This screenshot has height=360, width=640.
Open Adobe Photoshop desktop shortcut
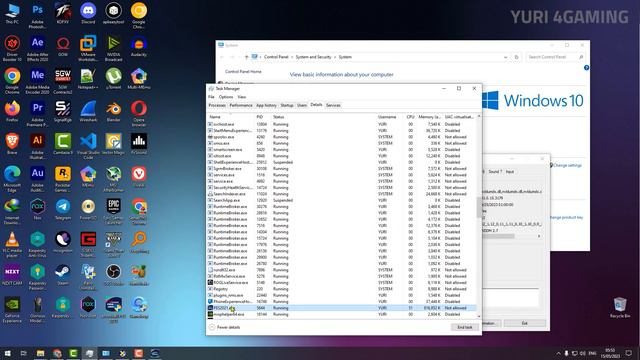pyautogui.click(x=37, y=15)
